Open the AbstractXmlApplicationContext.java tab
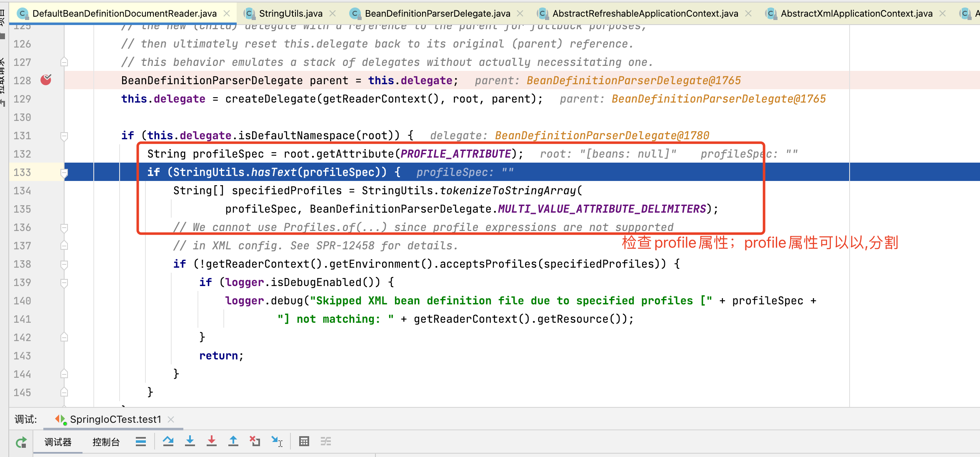The height and width of the screenshot is (457, 980). point(857,13)
